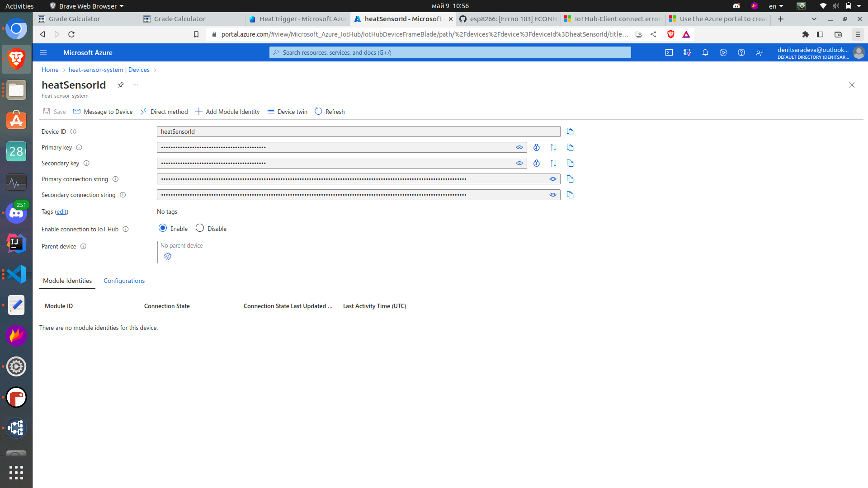Copy the Device ID value

click(x=570, y=131)
